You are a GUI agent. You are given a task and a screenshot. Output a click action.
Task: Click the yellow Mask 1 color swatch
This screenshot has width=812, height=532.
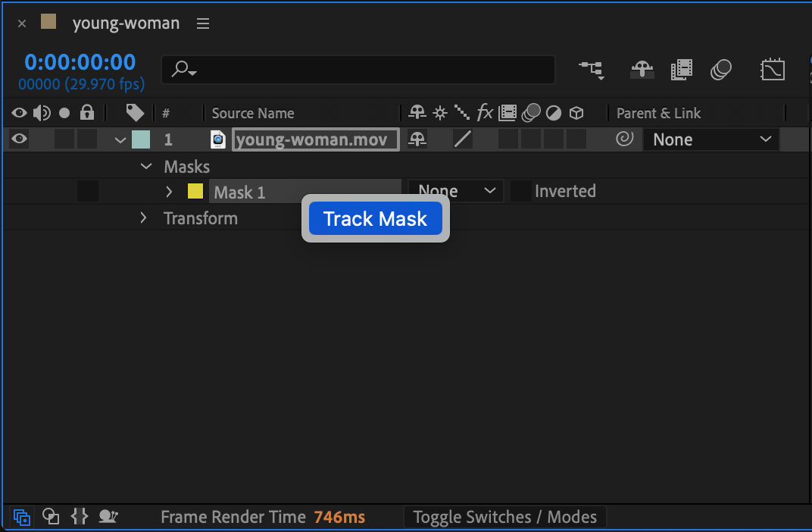(x=195, y=191)
